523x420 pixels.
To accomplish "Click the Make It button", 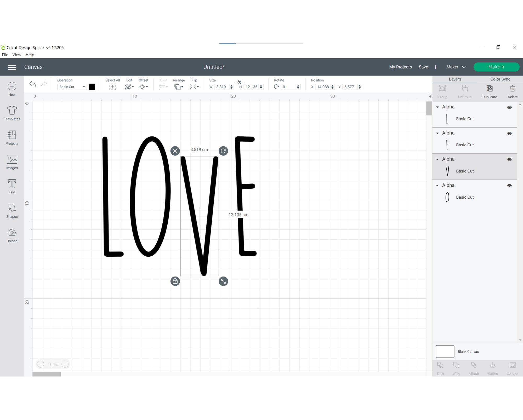I will pyautogui.click(x=496, y=67).
